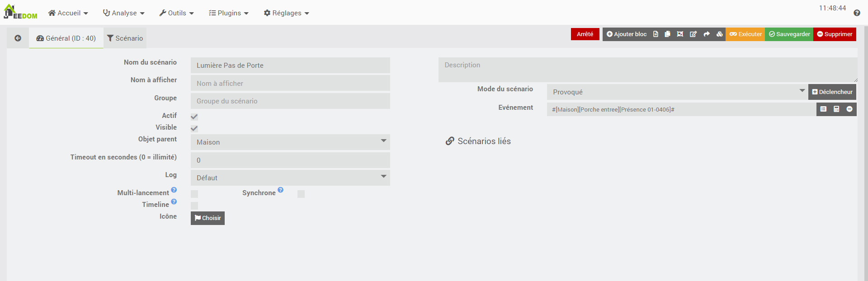The width and height of the screenshot is (868, 281).
Task: Toggle the Actif checkbox
Action: [194, 117]
